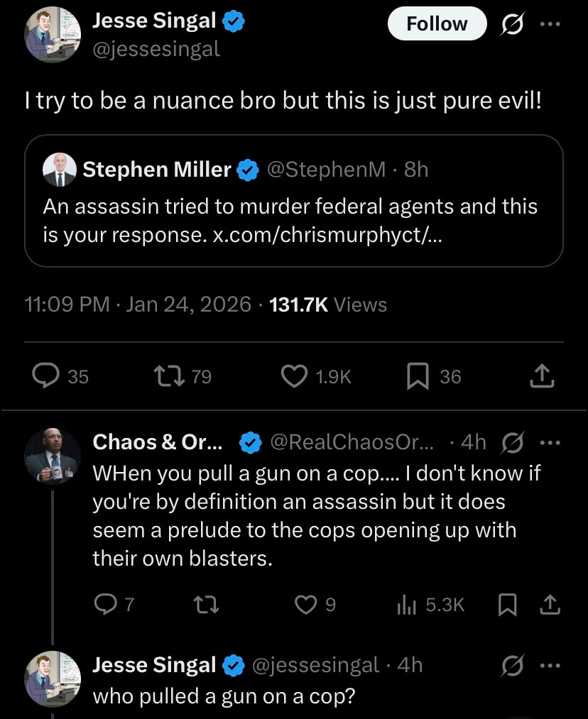The image size is (588, 719).
Task: Bookmark the main post with 36 bookmarks
Action: 418,376
